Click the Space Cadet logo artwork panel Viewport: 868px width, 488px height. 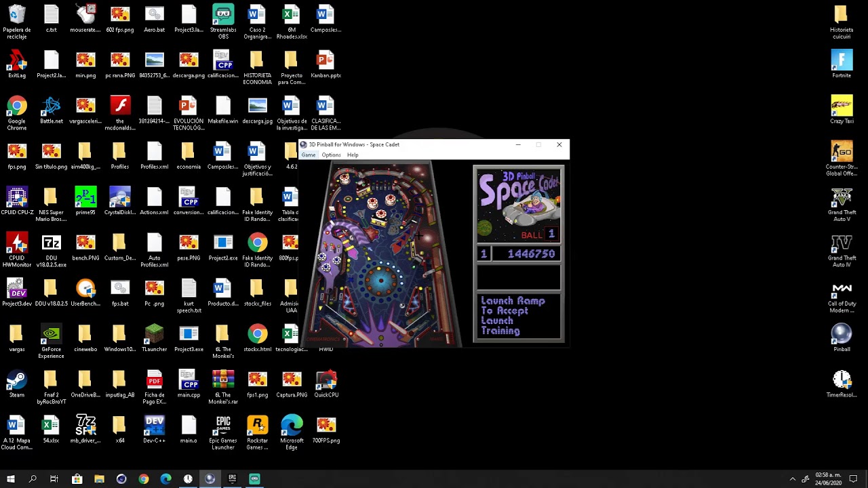[518, 205]
